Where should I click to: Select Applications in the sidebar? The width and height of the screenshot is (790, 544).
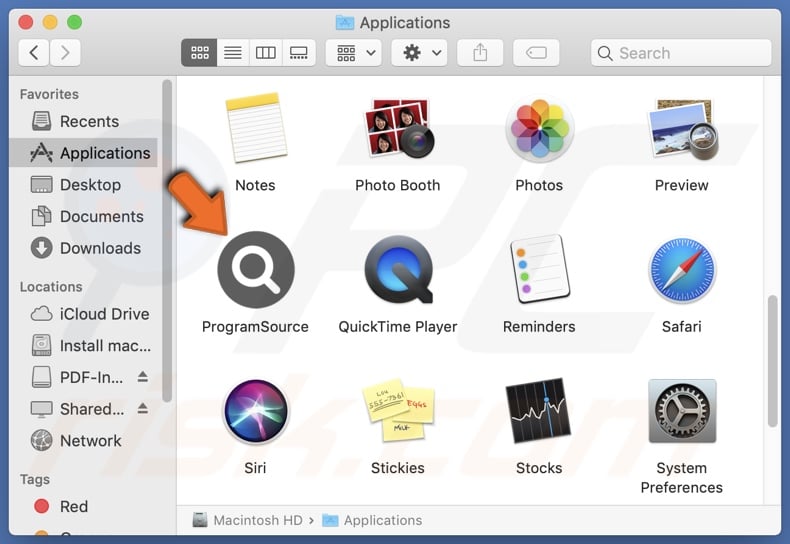[x=83, y=153]
